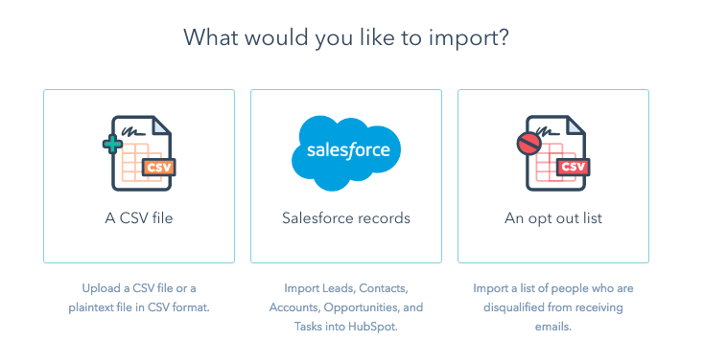
Task: Click the orange CSV tag on file icon
Action: (159, 168)
